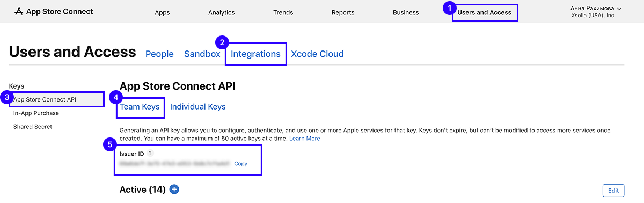
Task: Open the account dropdown for Анна Рахимова
Action: [x=596, y=9]
